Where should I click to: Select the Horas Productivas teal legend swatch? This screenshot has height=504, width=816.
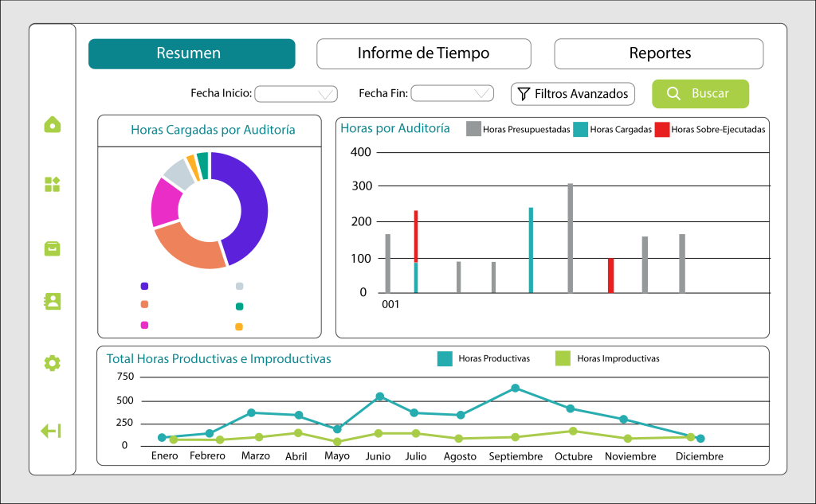[445, 358]
